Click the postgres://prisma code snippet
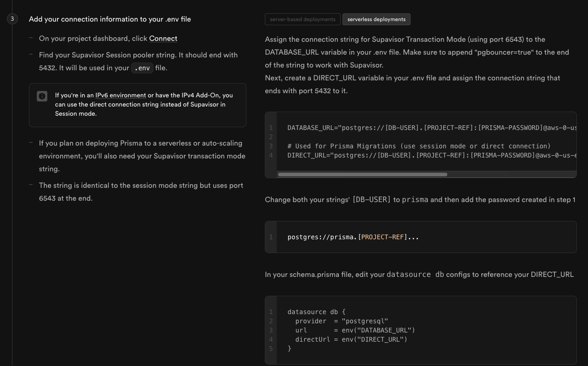 [x=322, y=237]
